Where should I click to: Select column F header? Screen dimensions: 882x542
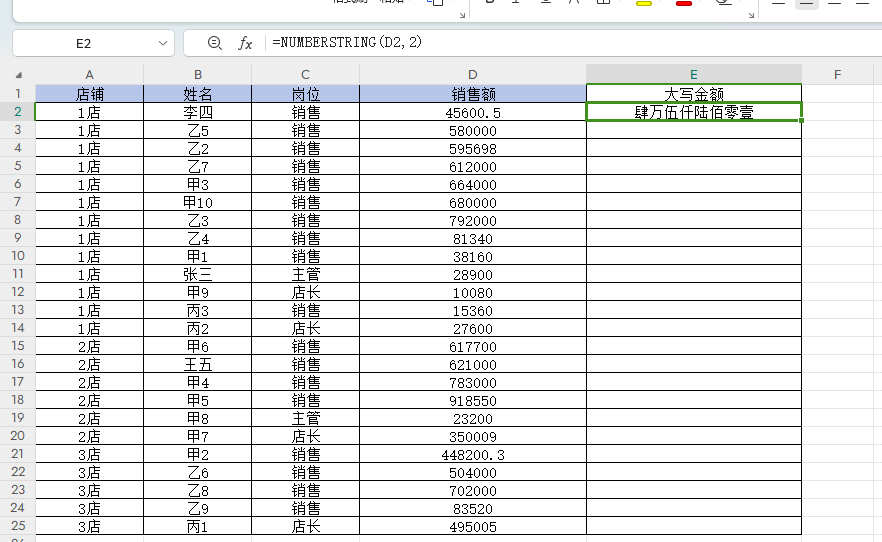[838, 74]
